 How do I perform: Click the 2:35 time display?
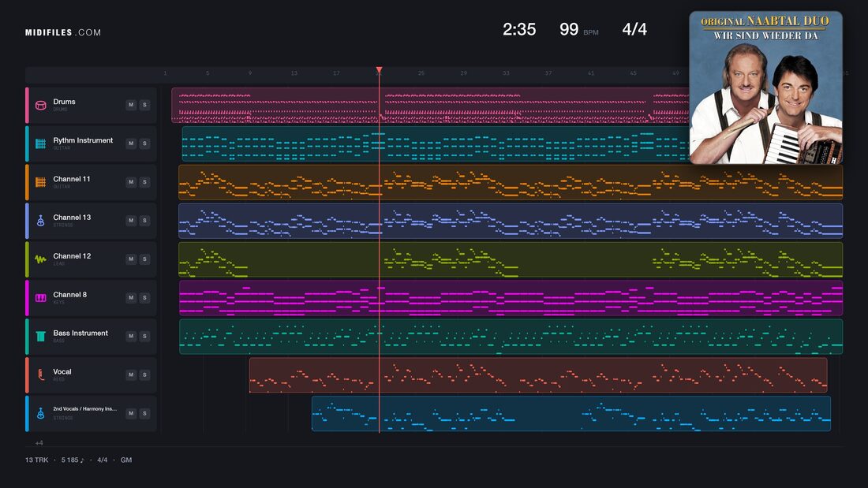pos(518,29)
